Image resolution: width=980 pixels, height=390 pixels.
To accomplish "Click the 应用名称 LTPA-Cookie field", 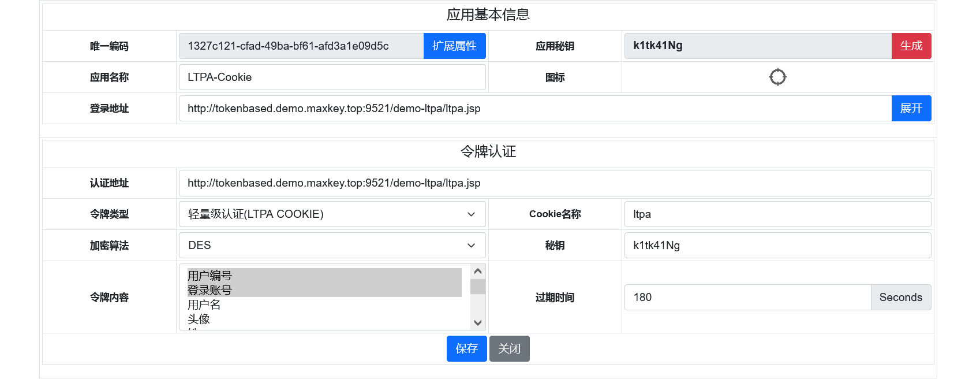I will pos(332,77).
